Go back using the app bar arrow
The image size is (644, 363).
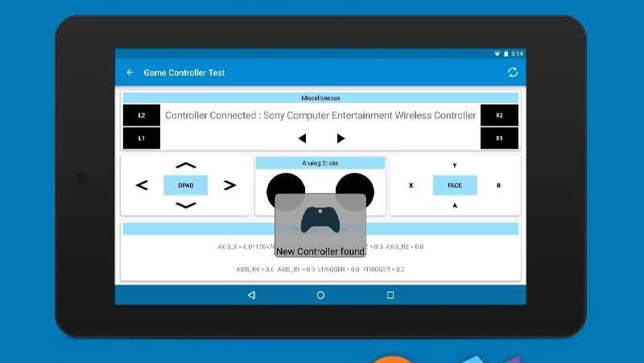pyautogui.click(x=130, y=72)
